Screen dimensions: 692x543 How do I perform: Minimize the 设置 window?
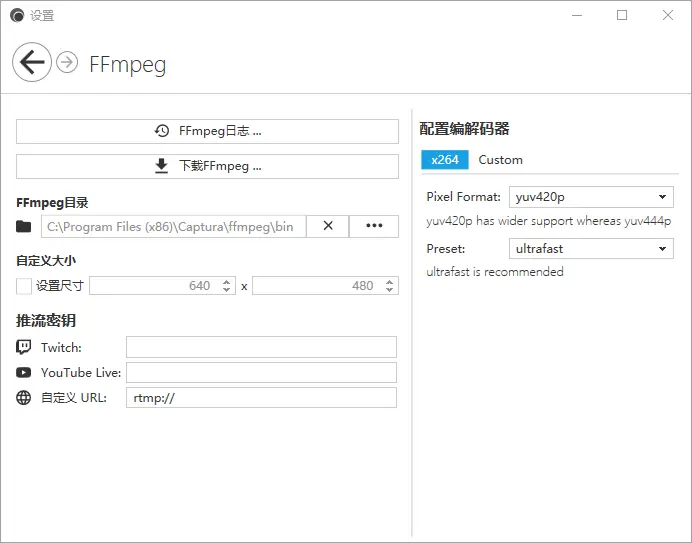[577, 15]
